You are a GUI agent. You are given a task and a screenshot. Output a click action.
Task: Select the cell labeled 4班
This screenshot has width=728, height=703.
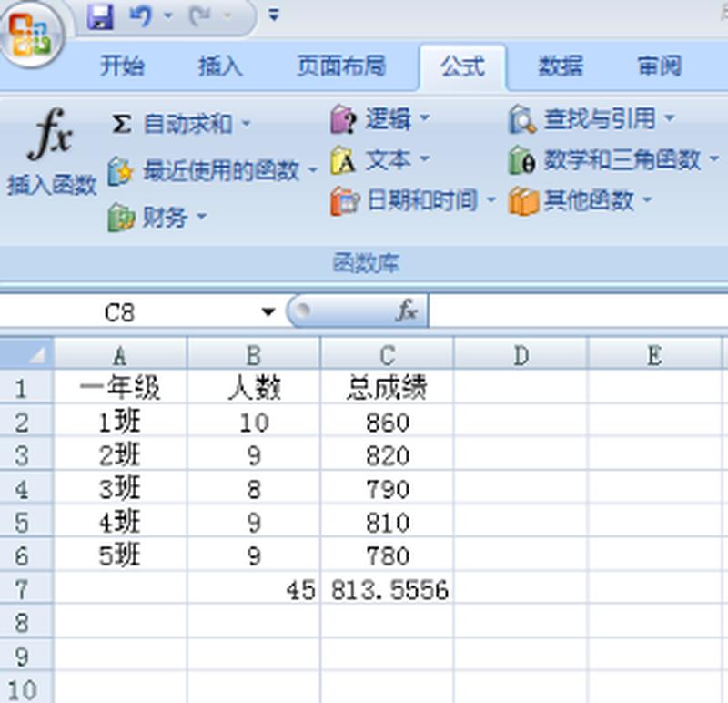point(120,522)
